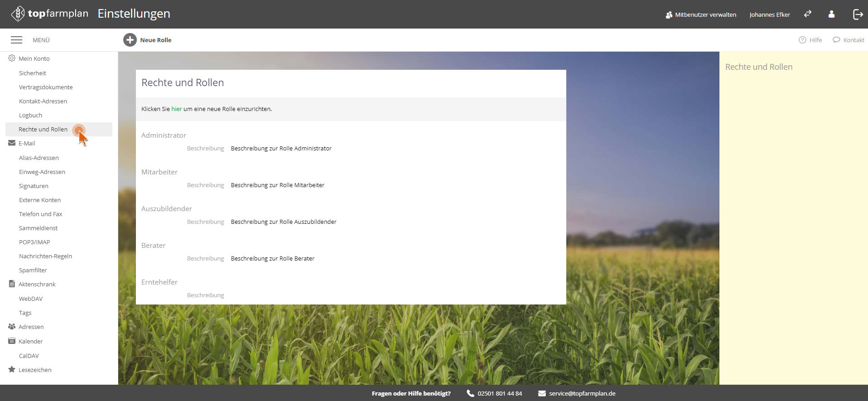Click the Neue Rolle button label
The height and width of the screenshot is (401, 868).
[156, 40]
